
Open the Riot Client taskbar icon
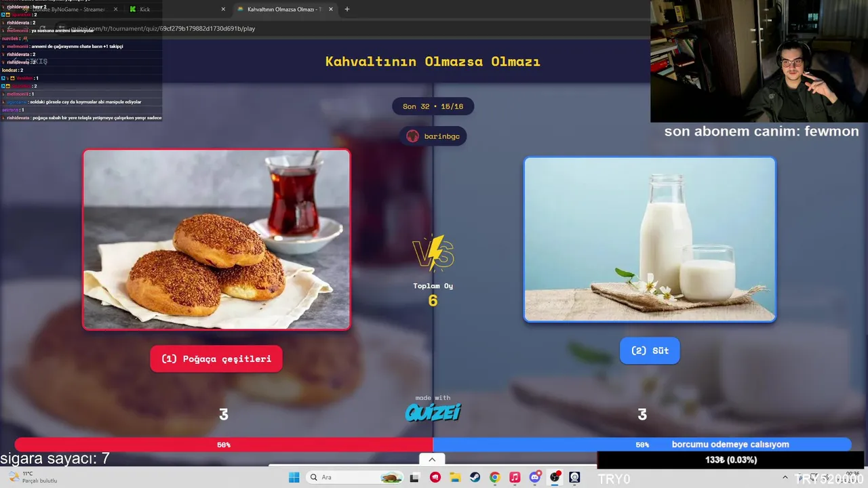pos(435,477)
